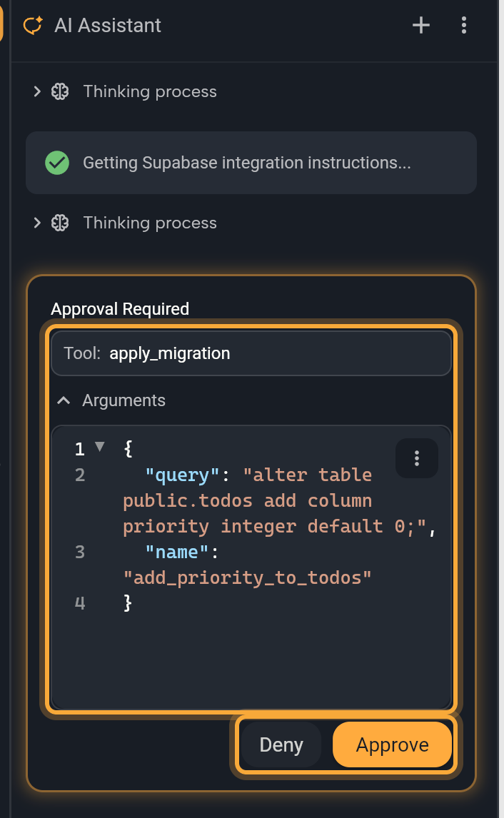Click the "add_priority_to_todos" value

point(247,578)
